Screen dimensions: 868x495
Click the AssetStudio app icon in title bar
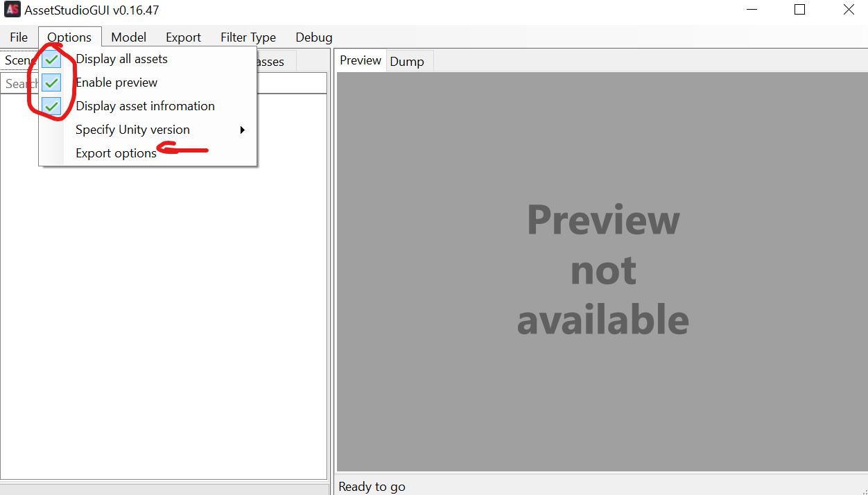(12, 10)
